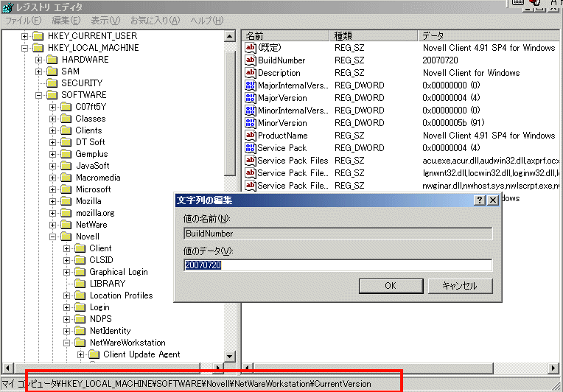Click the (既定) default value icon

click(x=251, y=47)
